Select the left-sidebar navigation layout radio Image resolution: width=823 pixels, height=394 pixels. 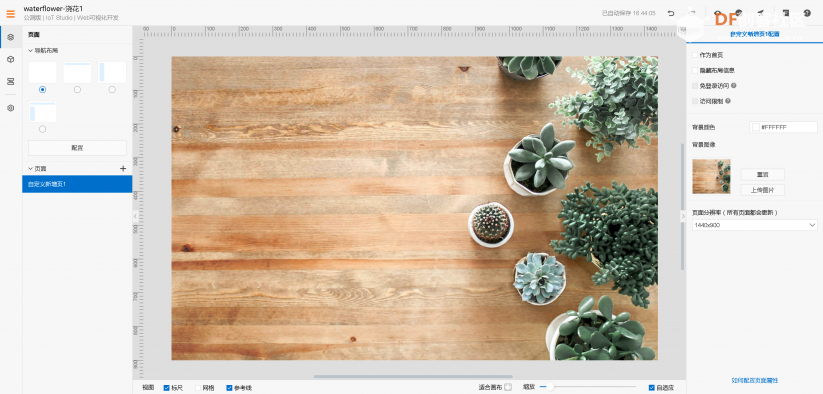[112, 90]
